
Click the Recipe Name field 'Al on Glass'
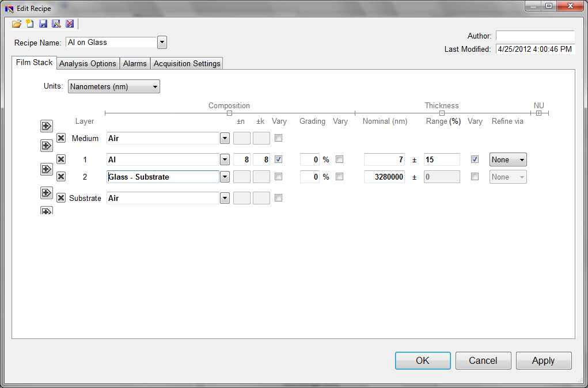point(111,43)
